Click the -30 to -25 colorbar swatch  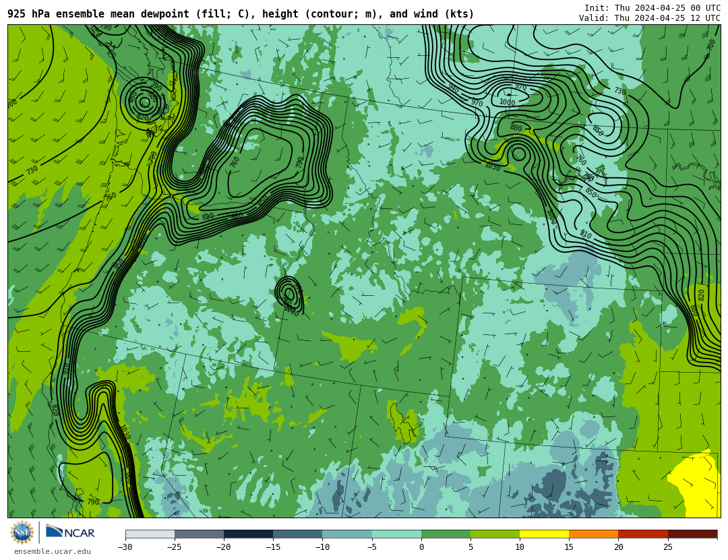pyautogui.click(x=150, y=534)
